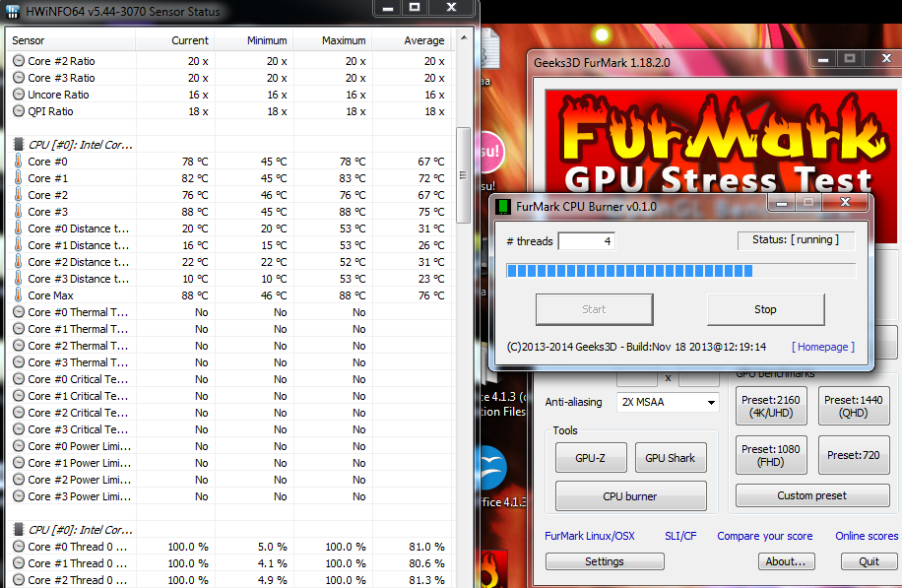902x588 pixels.
Task: Open the SLI/CF link
Action: coord(680,536)
